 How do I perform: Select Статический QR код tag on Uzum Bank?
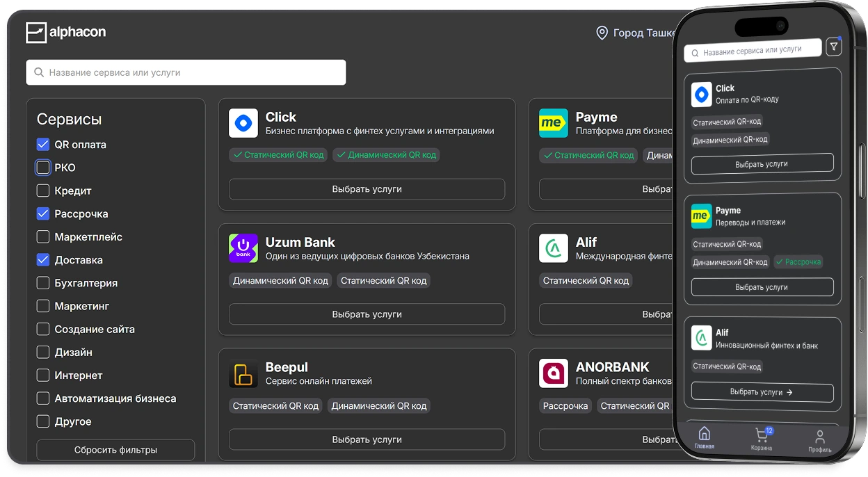tap(383, 280)
